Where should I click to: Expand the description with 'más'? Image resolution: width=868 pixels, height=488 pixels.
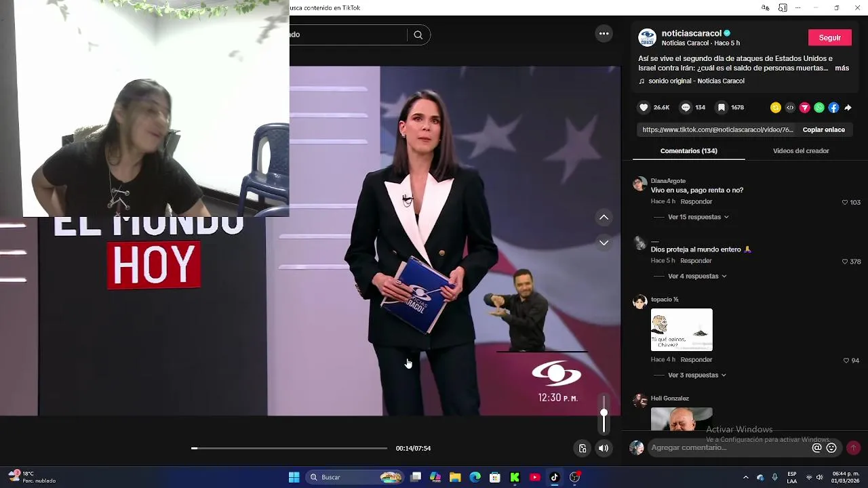click(842, 68)
